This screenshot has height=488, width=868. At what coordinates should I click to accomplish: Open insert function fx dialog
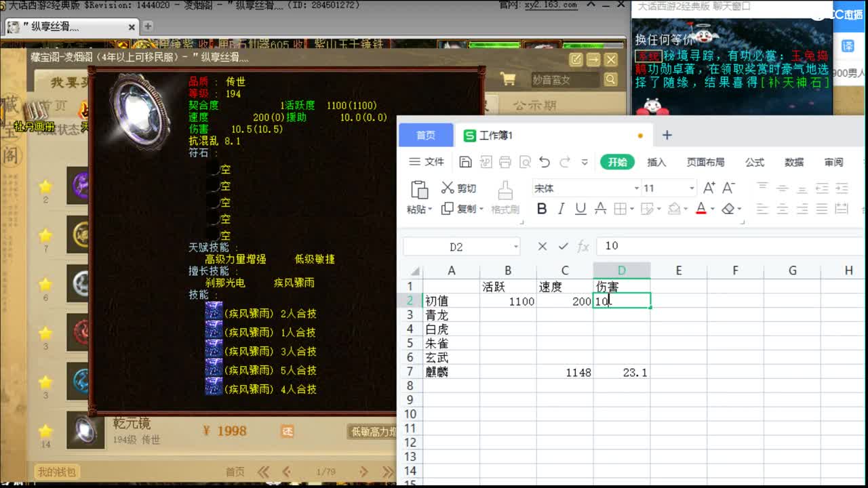click(x=583, y=246)
